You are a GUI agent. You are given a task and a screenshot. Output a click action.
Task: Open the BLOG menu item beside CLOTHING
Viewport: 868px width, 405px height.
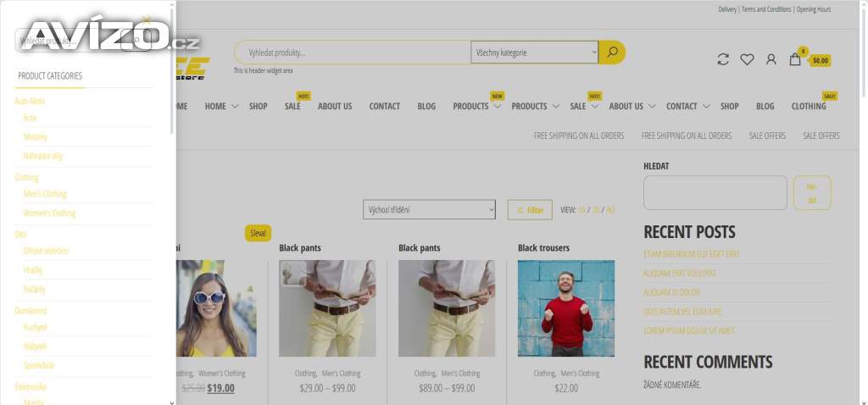(765, 106)
